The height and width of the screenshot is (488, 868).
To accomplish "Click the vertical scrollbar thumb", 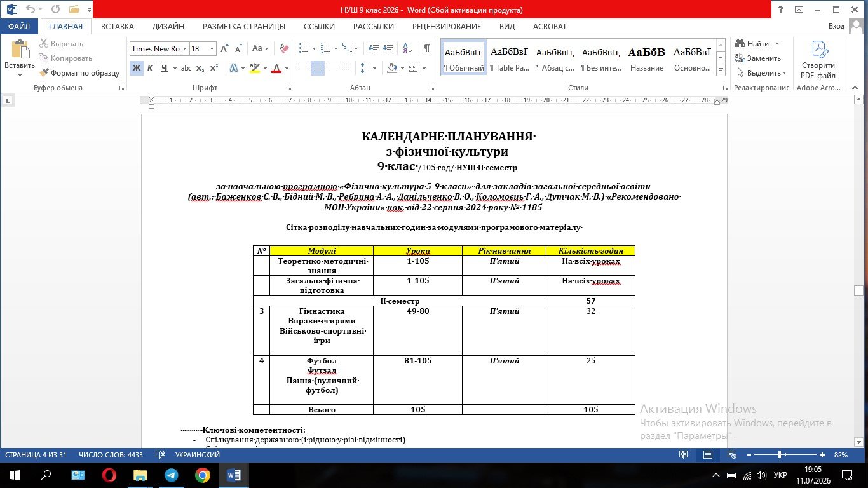I will pyautogui.click(x=858, y=291).
